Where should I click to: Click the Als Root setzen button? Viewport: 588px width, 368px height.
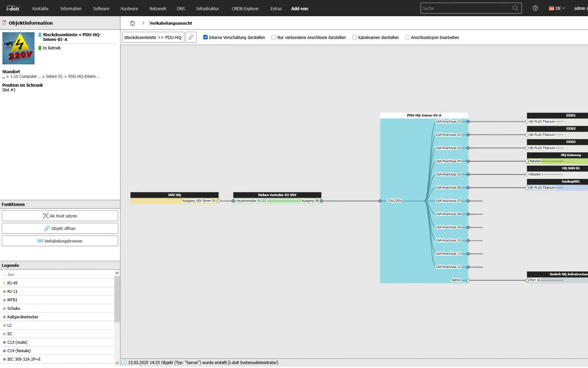coord(60,216)
